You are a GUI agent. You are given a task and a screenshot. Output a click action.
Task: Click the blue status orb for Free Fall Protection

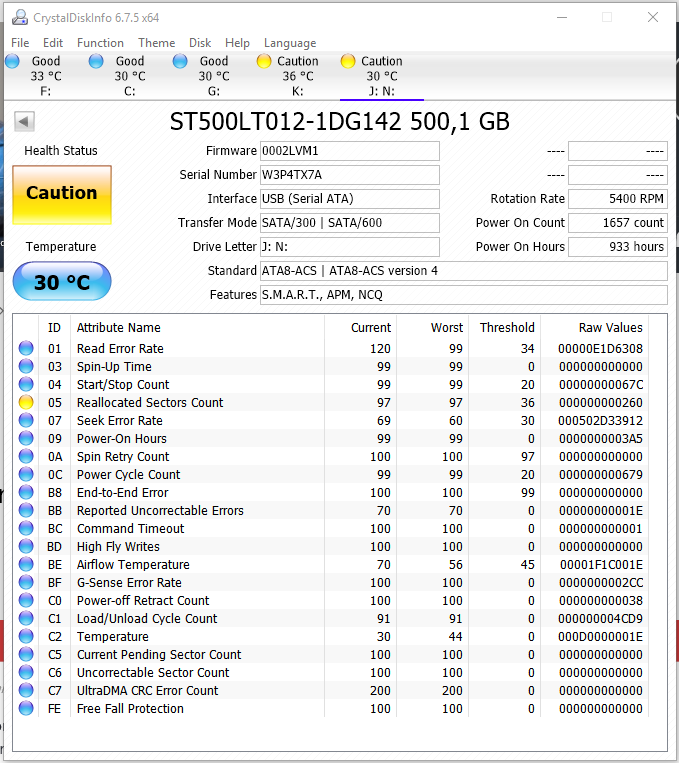click(x=26, y=709)
